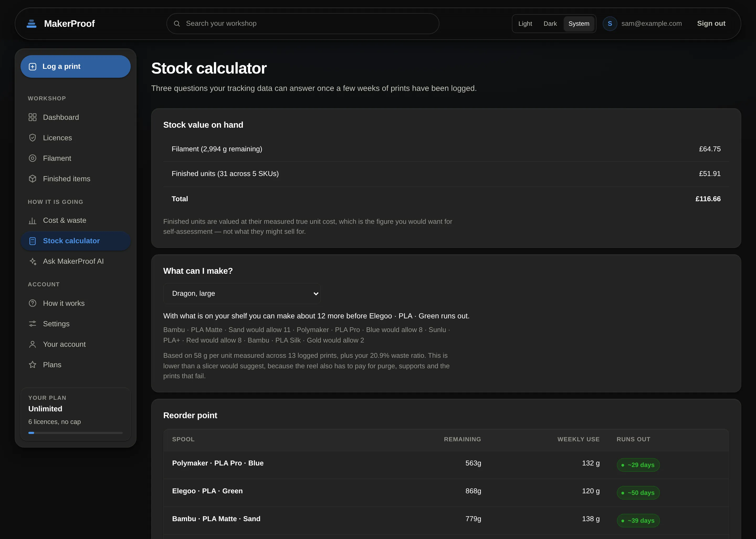Click the ~50 days runs-out badge
Screen dimensions: 756x539
pos(638,493)
